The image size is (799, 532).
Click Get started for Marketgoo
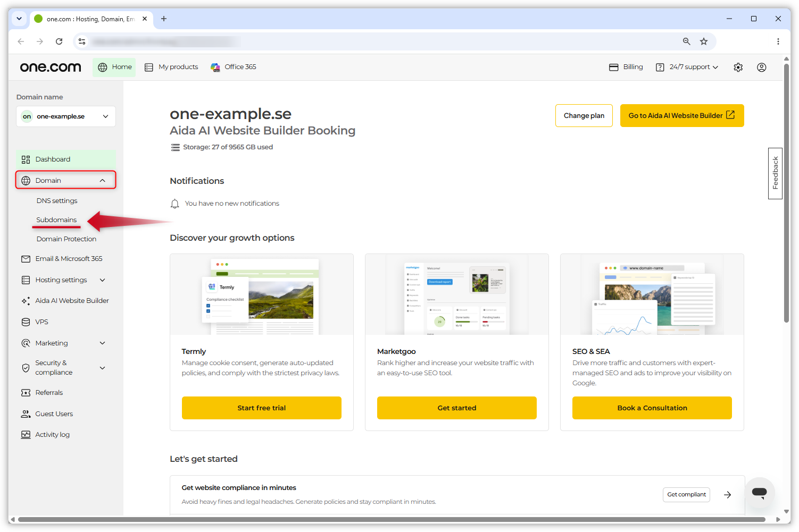457,408
